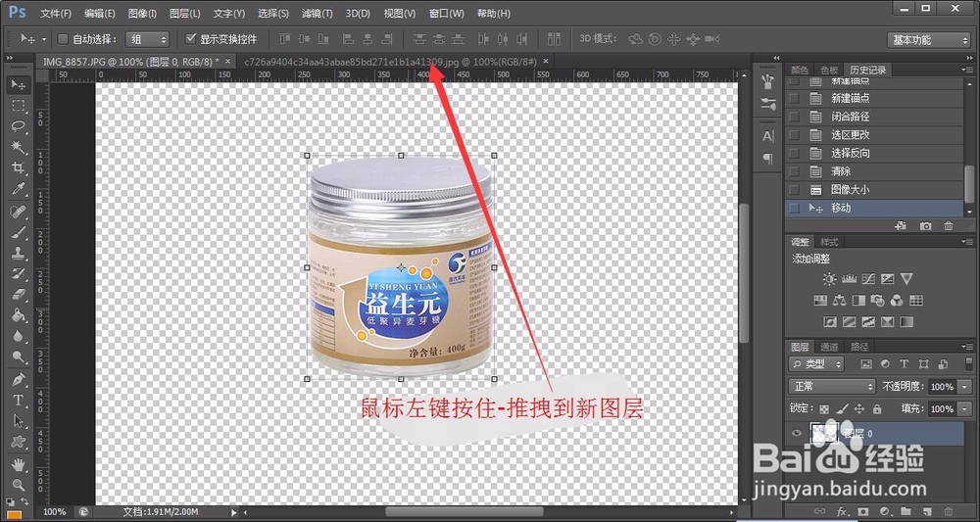This screenshot has height=522, width=980.
Task: Toggle lock transparent pixels
Action: (824, 409)
